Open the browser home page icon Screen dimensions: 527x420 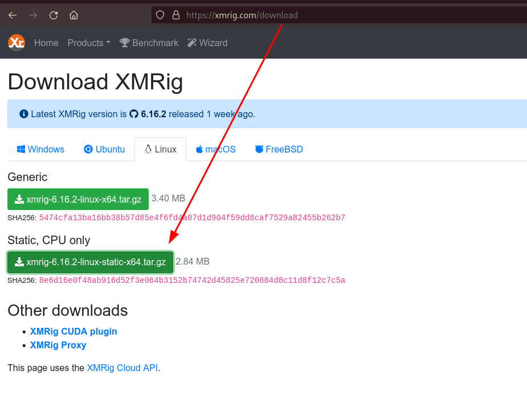[73, 15]
